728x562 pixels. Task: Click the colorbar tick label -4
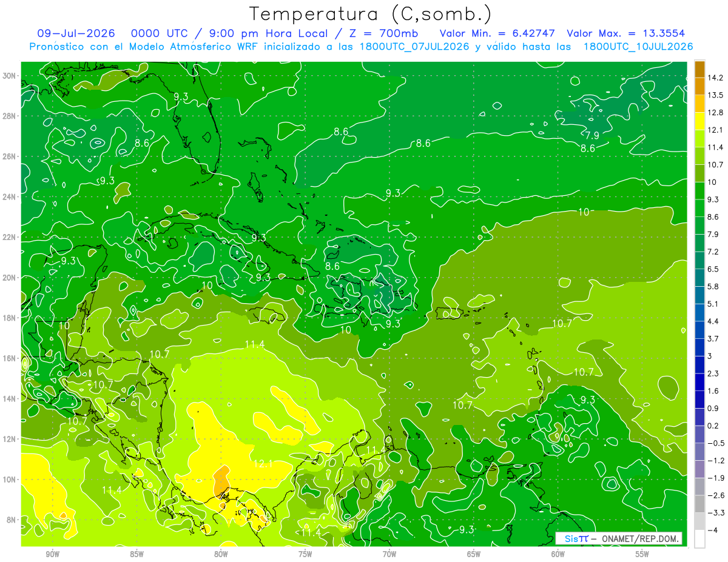coord(712,530)
